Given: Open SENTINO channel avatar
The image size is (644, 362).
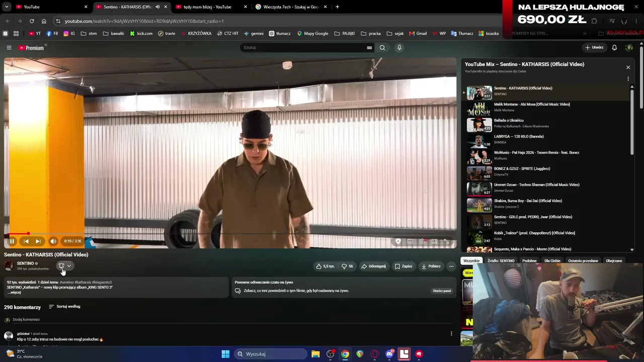Looking at the screenshot, I should coord(9,266).
